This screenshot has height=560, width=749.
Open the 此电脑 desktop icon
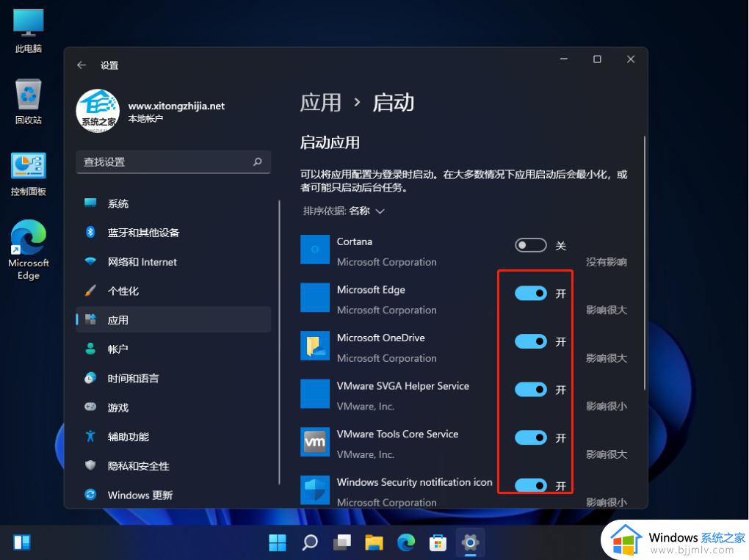tap(28, 31)
